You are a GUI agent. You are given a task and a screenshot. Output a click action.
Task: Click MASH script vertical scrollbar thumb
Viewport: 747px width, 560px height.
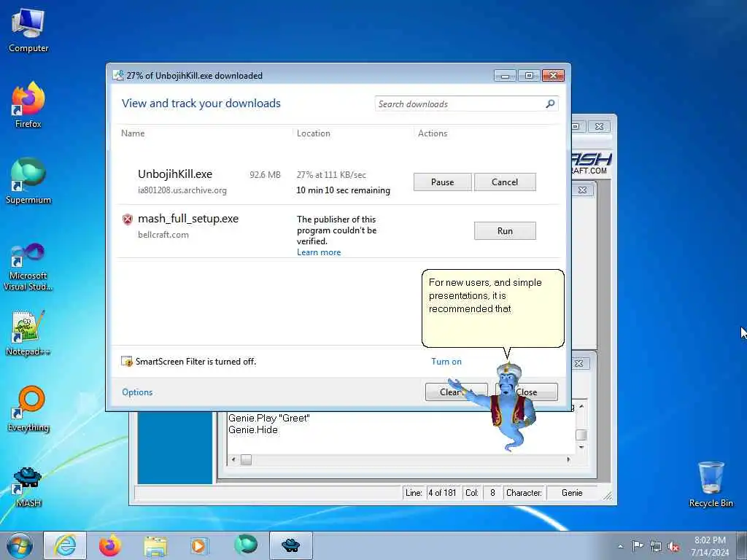coord(581,435)
